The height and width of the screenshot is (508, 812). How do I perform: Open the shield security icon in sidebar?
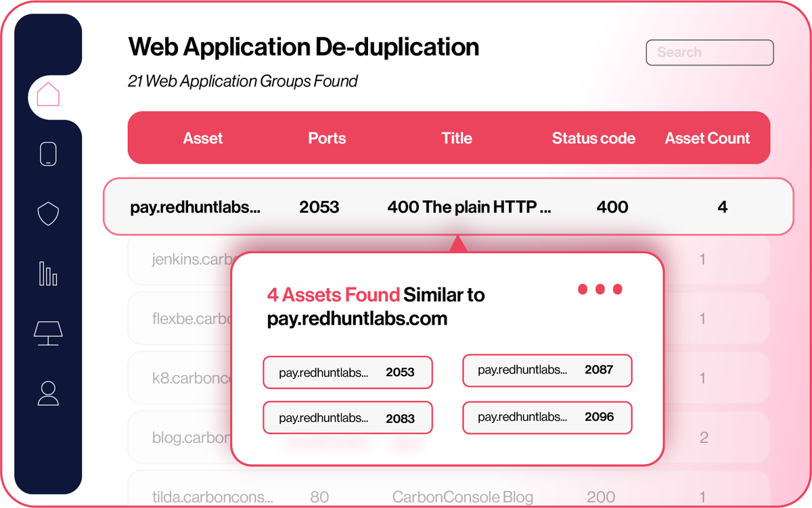click(x=48, y=214)
